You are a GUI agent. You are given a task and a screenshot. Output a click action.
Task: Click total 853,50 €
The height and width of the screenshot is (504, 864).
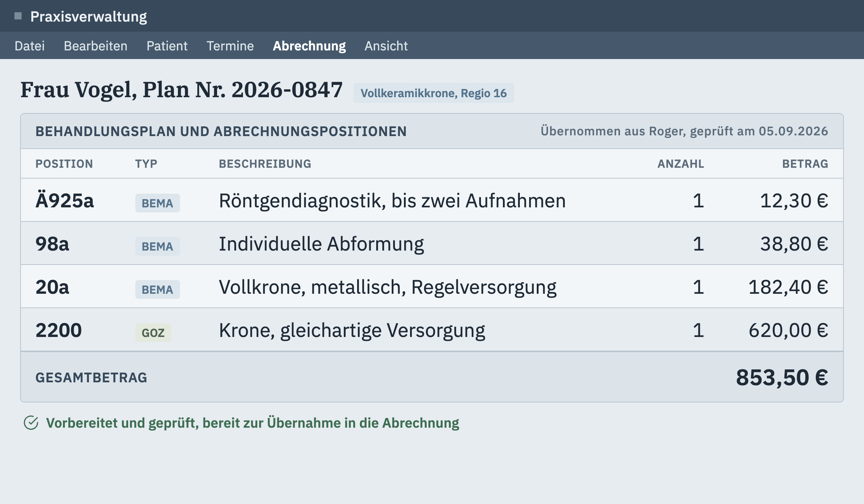coord(782,377)
